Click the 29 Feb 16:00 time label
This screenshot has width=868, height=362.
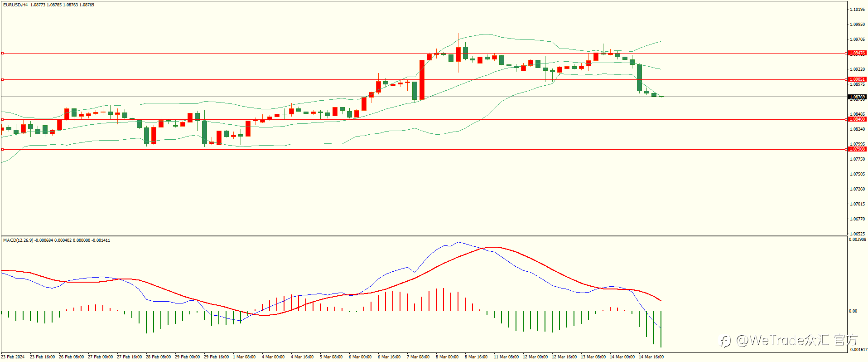point(216,357)
